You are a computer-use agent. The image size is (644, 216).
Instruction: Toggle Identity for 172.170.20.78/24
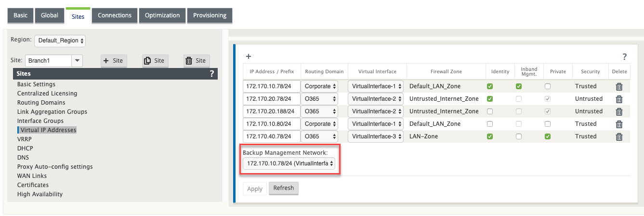[489, 99]
